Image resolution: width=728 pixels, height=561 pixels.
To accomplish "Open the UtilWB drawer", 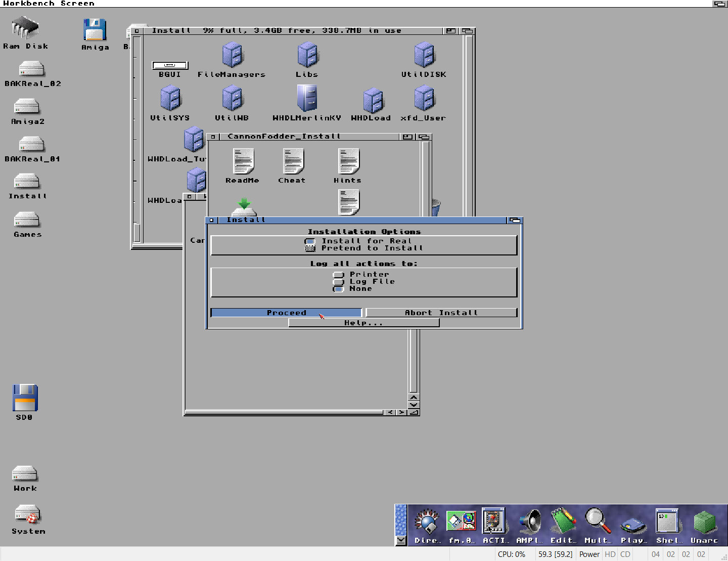I will click(x=233, y=98).
